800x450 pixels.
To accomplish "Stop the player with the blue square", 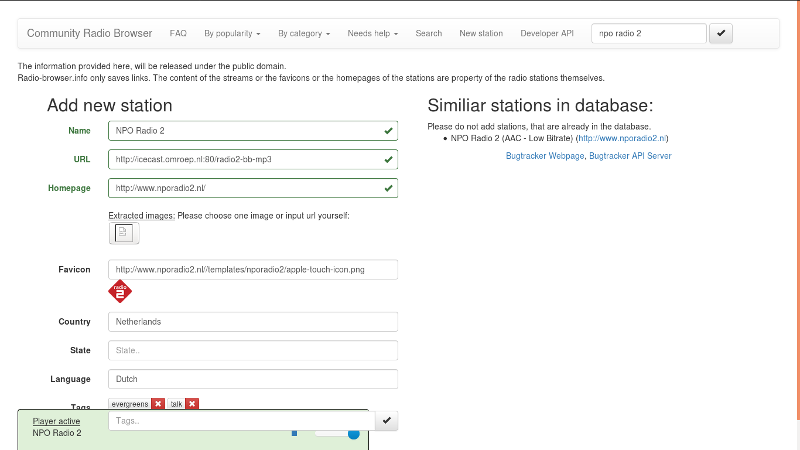I will tap(294, 433).
